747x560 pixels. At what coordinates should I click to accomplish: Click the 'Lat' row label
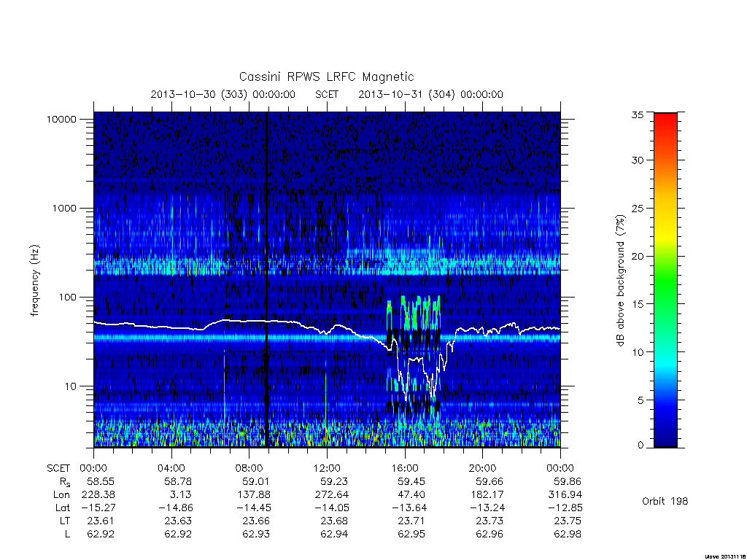point(63,507)
